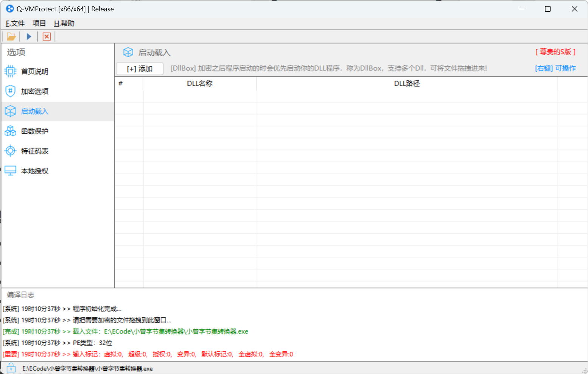This screenshot has width=588, height=374.
Task: Open the H.帮助 menu
Action: [64, 23]
